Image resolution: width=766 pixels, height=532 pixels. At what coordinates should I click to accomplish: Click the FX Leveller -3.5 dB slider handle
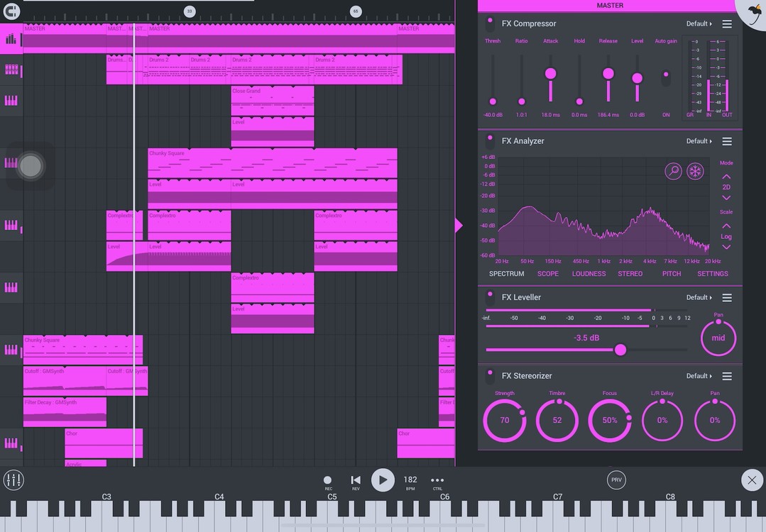pyautogui.click(x=620, y=350)
